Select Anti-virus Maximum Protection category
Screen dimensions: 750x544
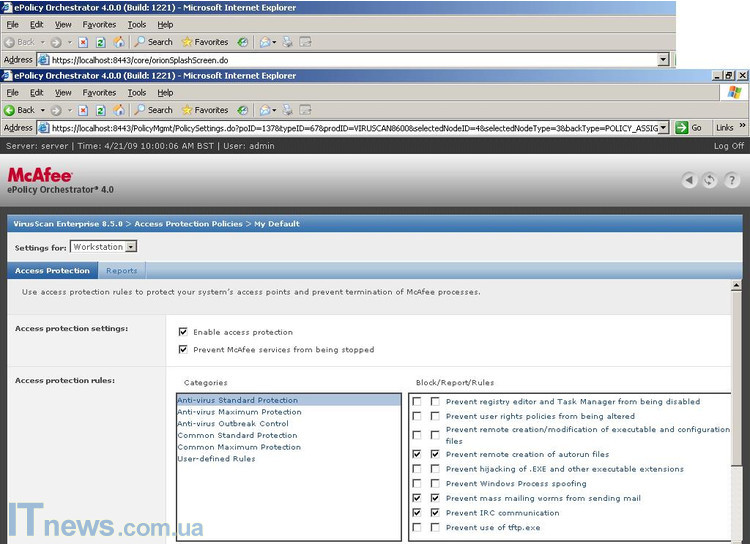[239, 412]
